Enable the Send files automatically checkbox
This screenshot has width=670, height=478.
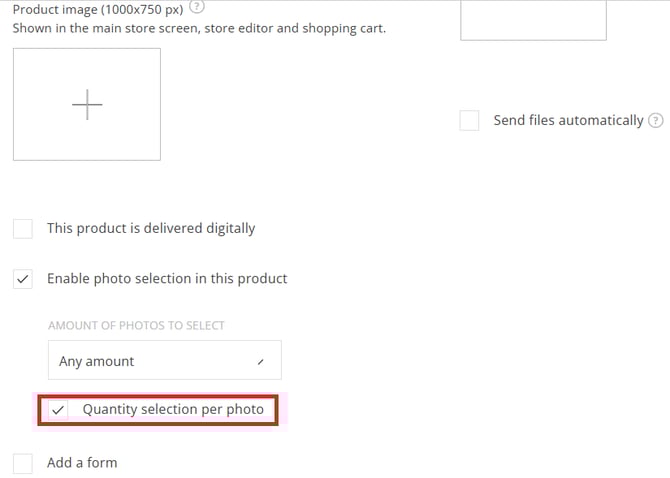469,121
